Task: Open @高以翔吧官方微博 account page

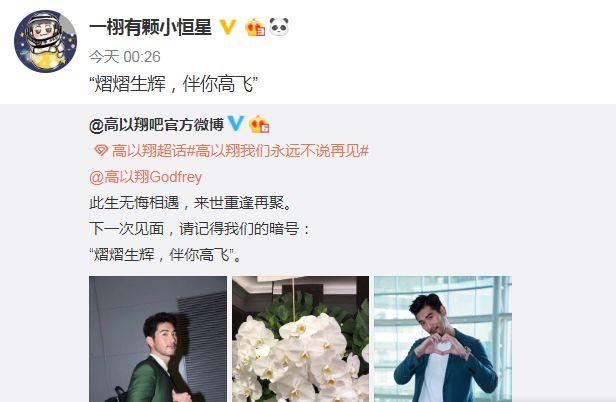Action: coord(156,125)
